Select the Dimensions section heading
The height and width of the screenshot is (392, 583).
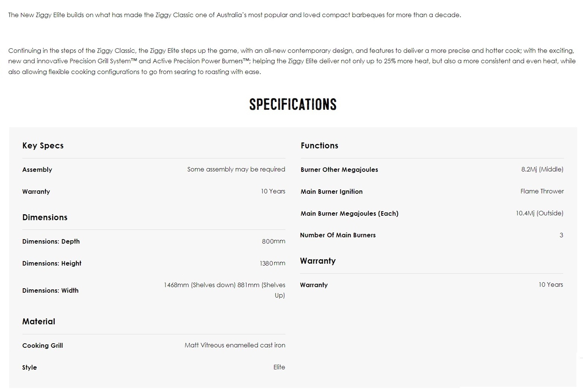[45, 217]
